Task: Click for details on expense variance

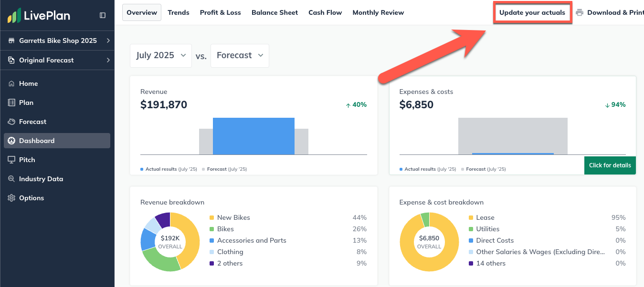Action: tap(610, 165)
